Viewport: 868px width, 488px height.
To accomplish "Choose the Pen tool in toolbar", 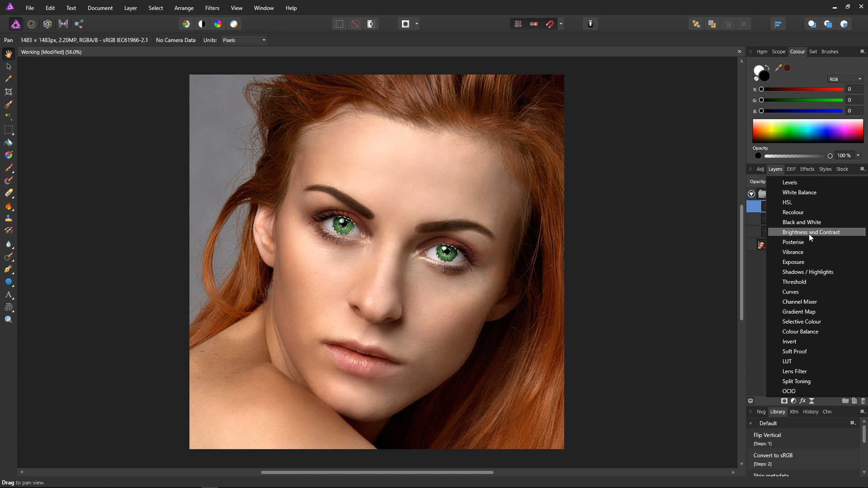I will tap(8, 269).
